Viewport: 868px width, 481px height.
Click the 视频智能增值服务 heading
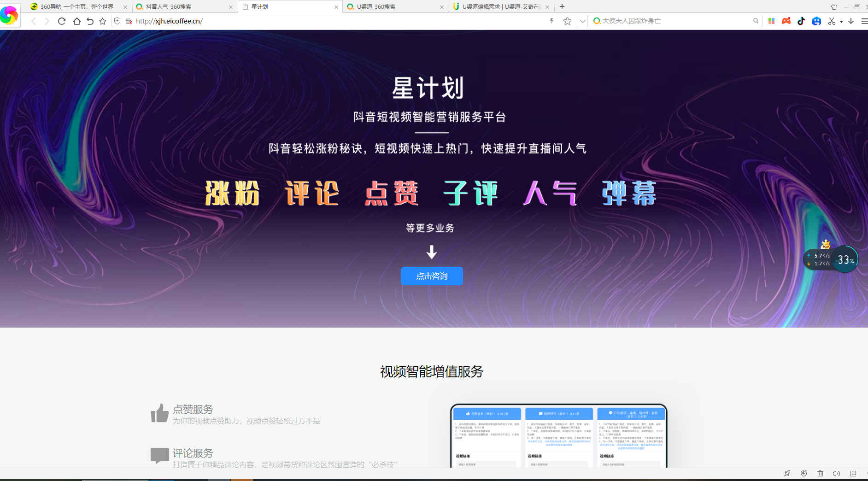tap(432, 371)
